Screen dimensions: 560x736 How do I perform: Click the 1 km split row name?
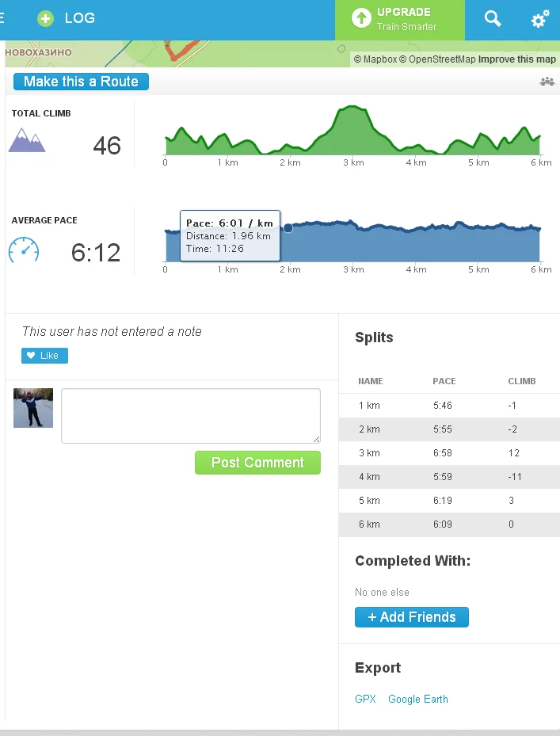369,406
